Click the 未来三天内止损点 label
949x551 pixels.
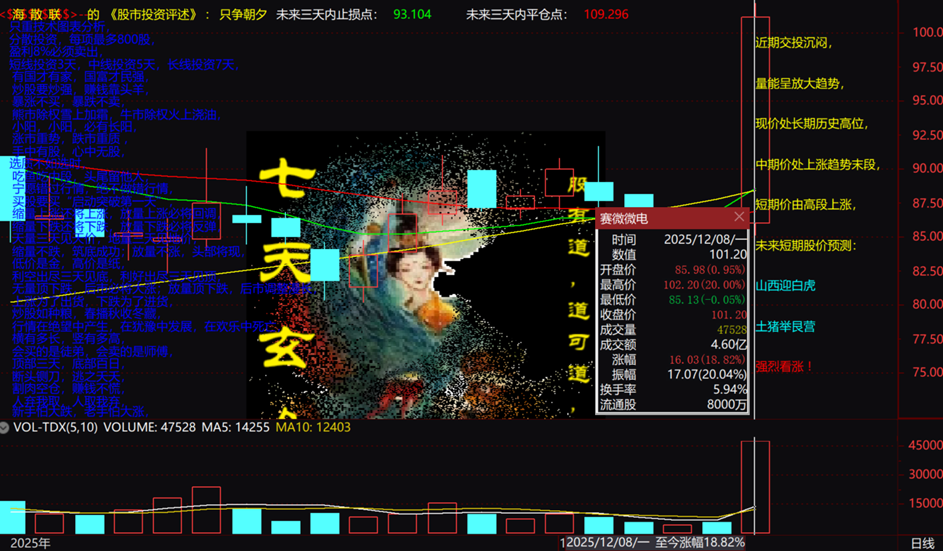(327, 14)
